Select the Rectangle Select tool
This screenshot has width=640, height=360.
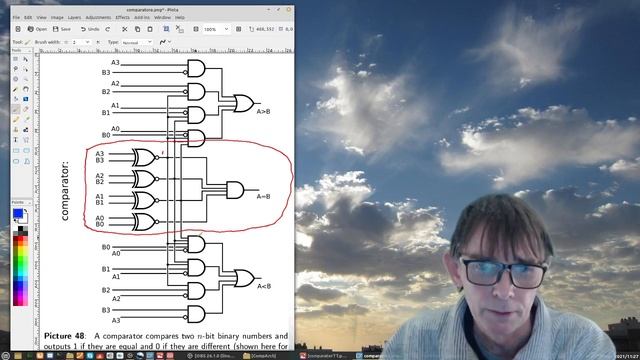coord(16,59)
